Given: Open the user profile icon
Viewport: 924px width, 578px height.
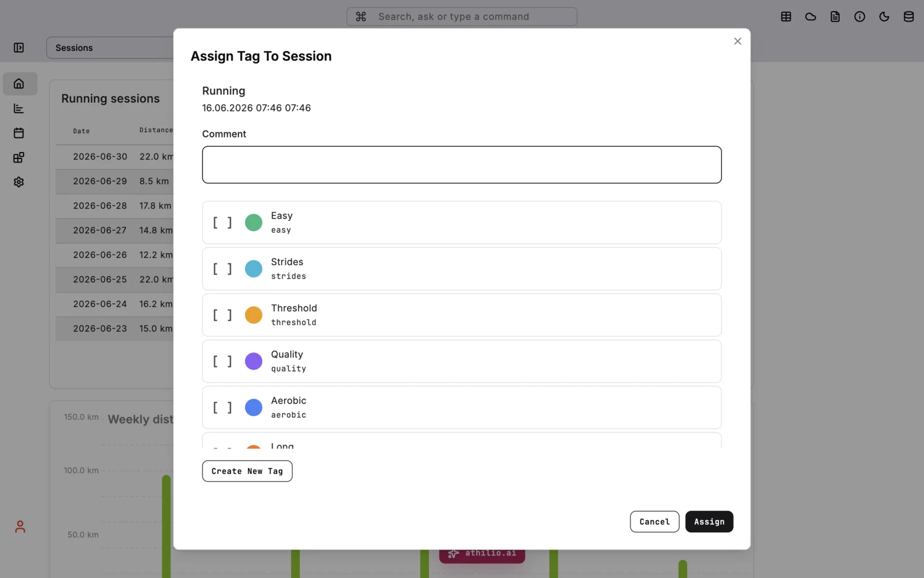Looking at the screenshot, I should (20, 527).
